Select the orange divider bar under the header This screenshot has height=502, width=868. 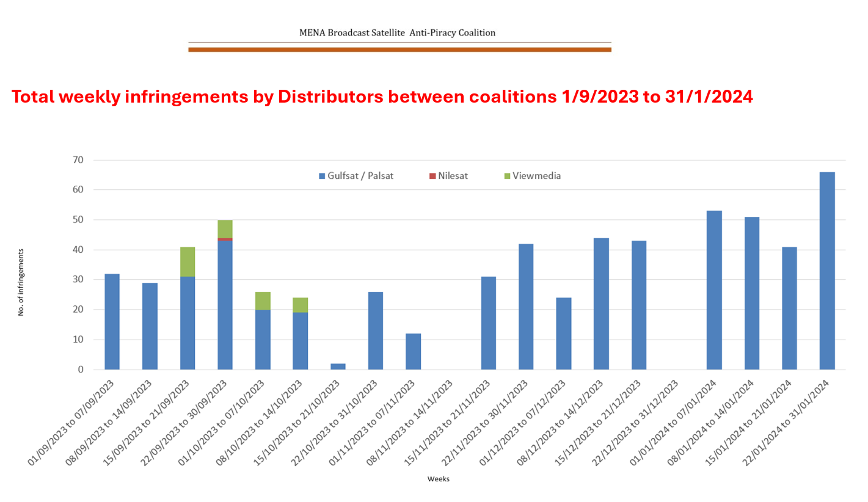tap(399, 48)
